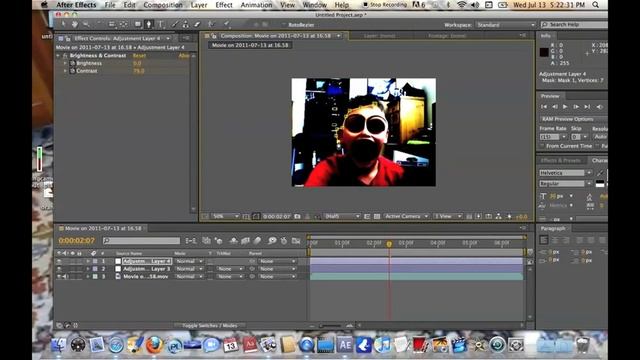The width and height of the screenshot is (640, 360).
Task: Select the Type text tool
Action: 161,24
